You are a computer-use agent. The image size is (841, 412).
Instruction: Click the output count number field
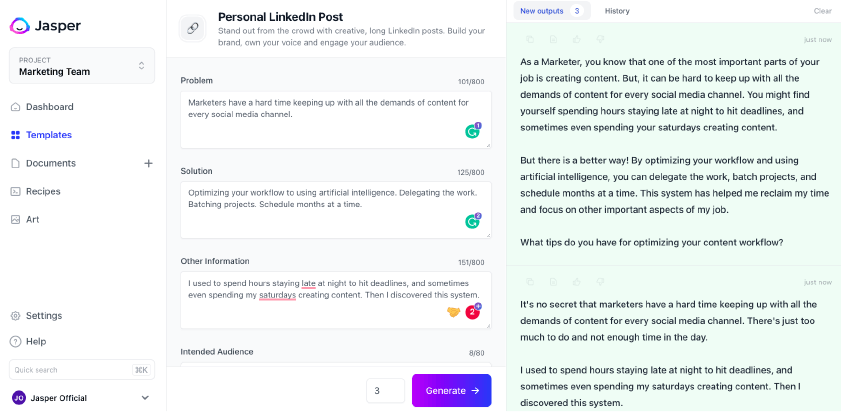pyautogui.click(x=386, y=391)
